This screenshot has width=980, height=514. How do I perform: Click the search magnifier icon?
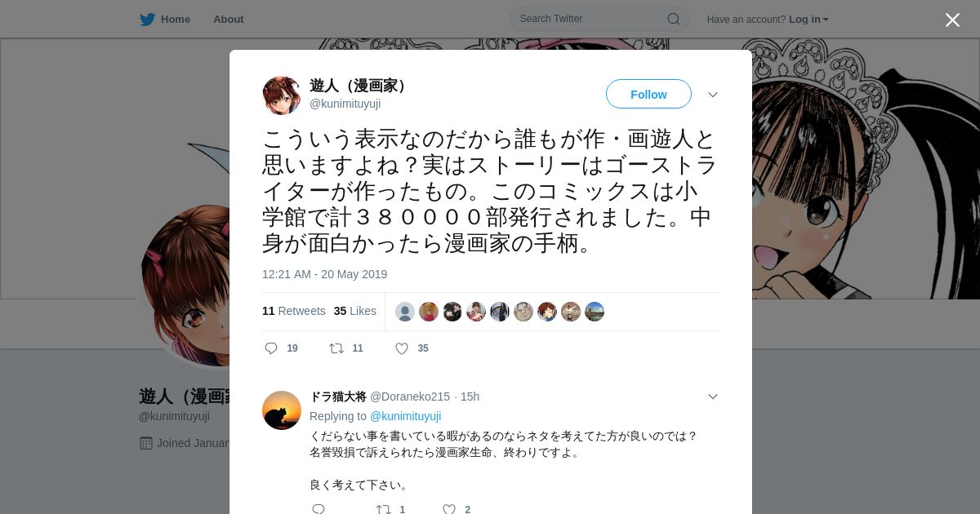pos(674,19)
